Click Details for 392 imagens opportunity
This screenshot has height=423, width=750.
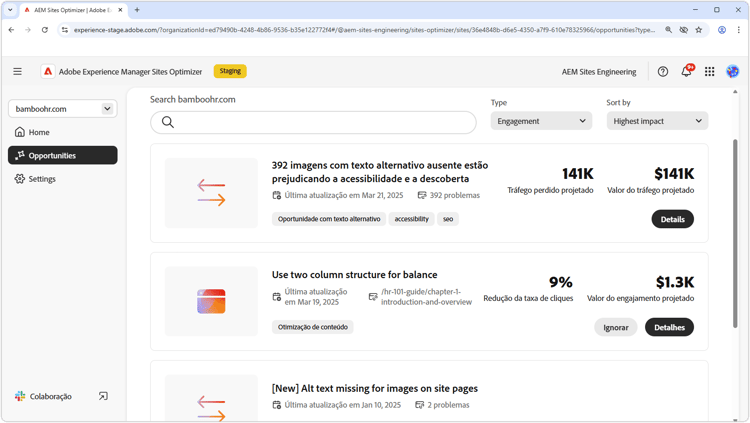(673, 219)
